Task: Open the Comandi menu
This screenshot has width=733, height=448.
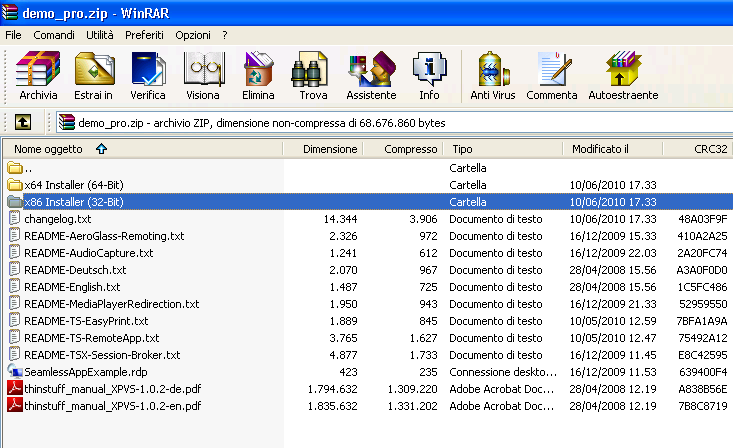Action: 54,35
